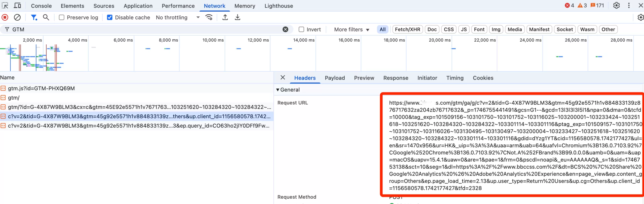Clear the GTM filter text

click(285, 29)
